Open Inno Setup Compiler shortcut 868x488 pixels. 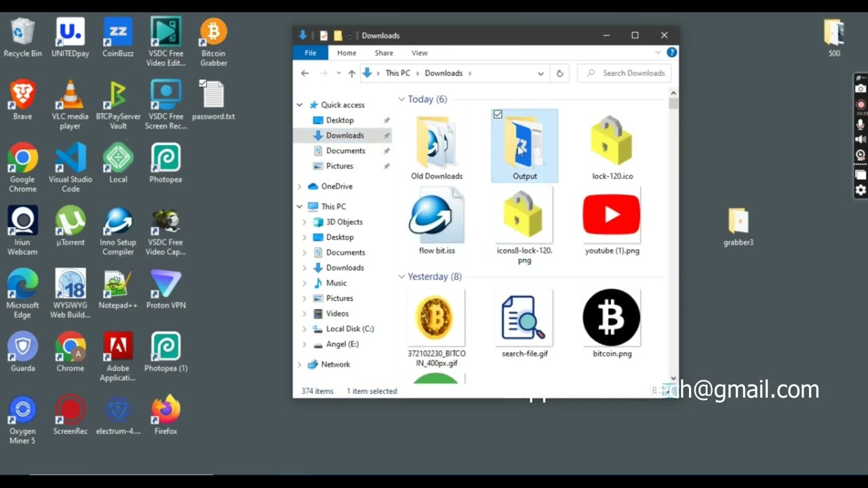click(118, 230)
